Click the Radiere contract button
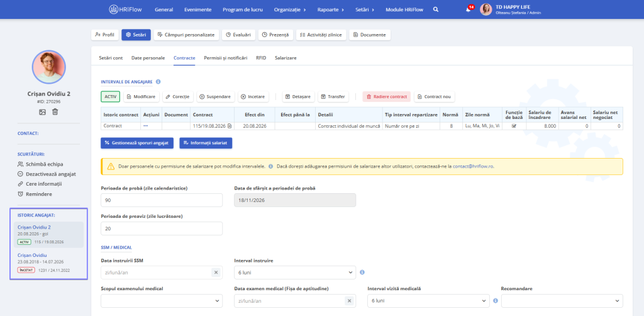The width and height of the screenshot is (644, 316). tap(387, 96)
